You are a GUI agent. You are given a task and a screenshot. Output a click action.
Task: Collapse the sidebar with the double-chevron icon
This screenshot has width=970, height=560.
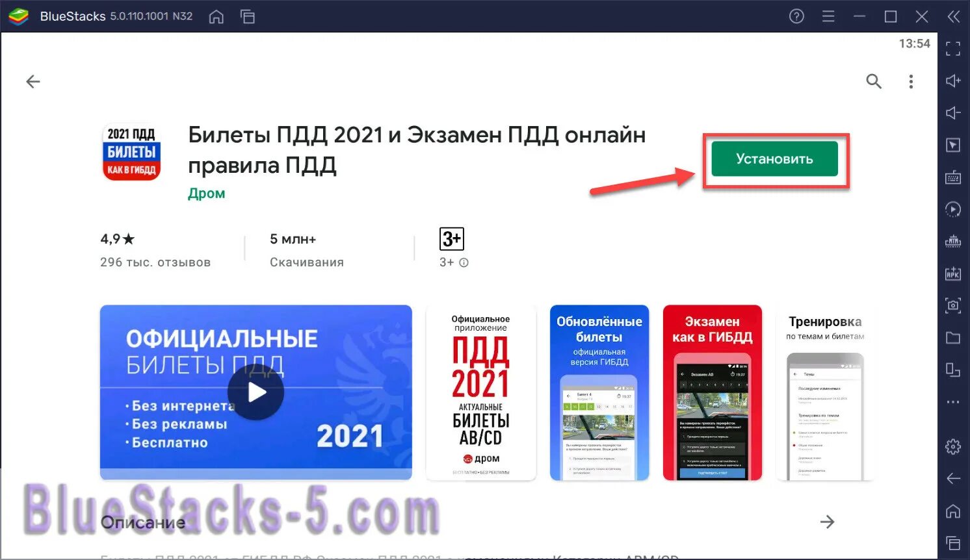tap(954, 17)
